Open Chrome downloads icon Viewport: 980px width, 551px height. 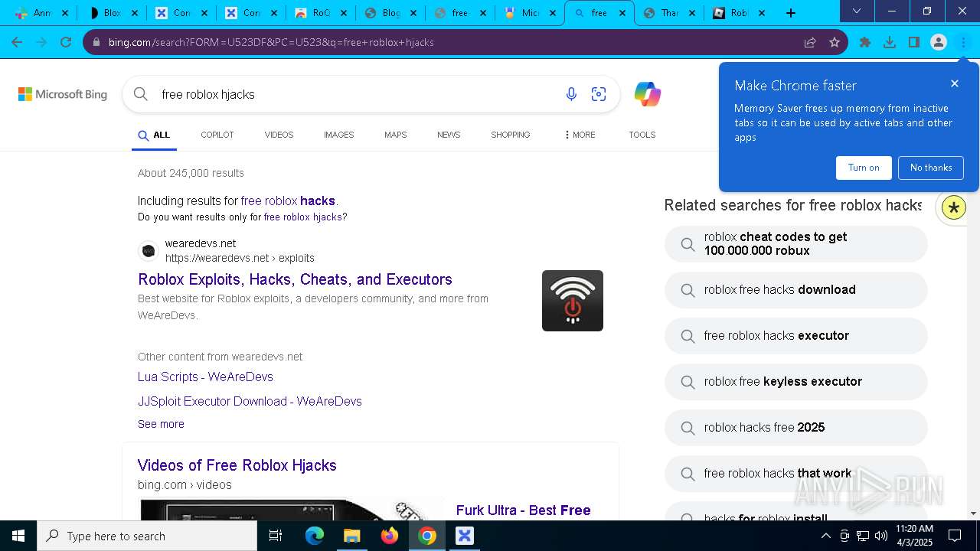(x=890, y=42)
